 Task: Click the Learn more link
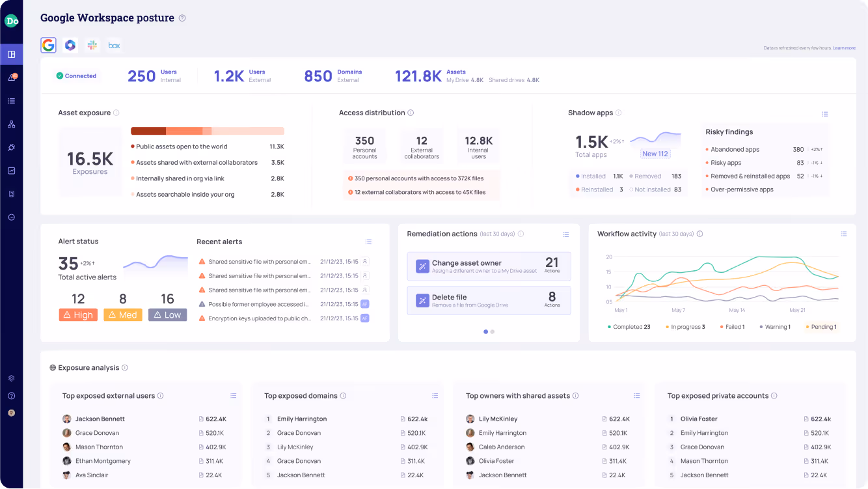tap(844, 48)
